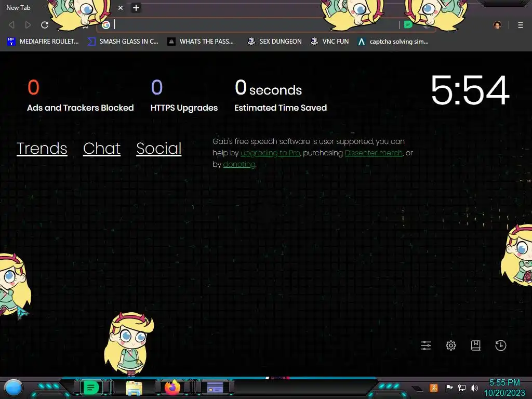Click the Ads and Trackers Blocked counter
Screen dimensions: 532x399
coord(80,96)
